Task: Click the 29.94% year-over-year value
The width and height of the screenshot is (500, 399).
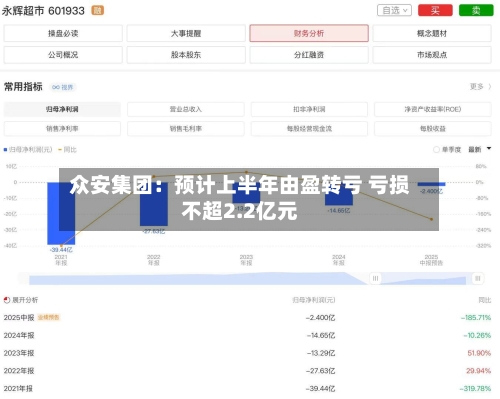Action: pyautogui.click(x=479, y=371)
